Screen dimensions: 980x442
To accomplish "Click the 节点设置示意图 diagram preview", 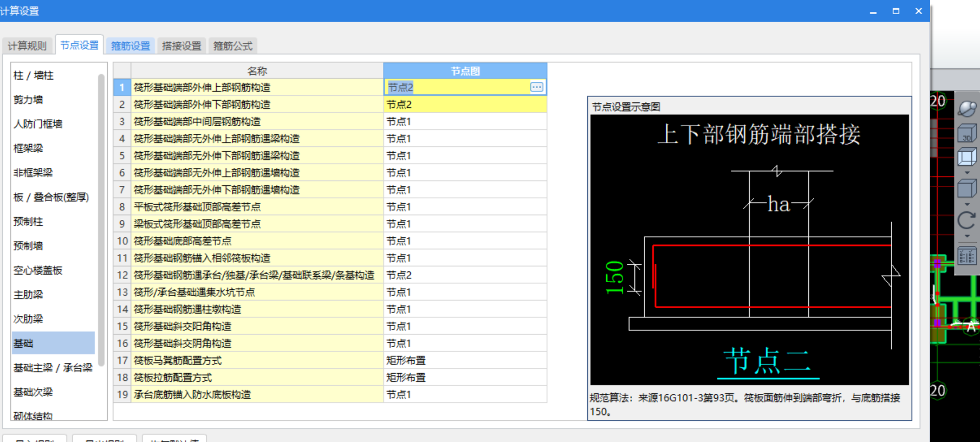I will point(749,250).
